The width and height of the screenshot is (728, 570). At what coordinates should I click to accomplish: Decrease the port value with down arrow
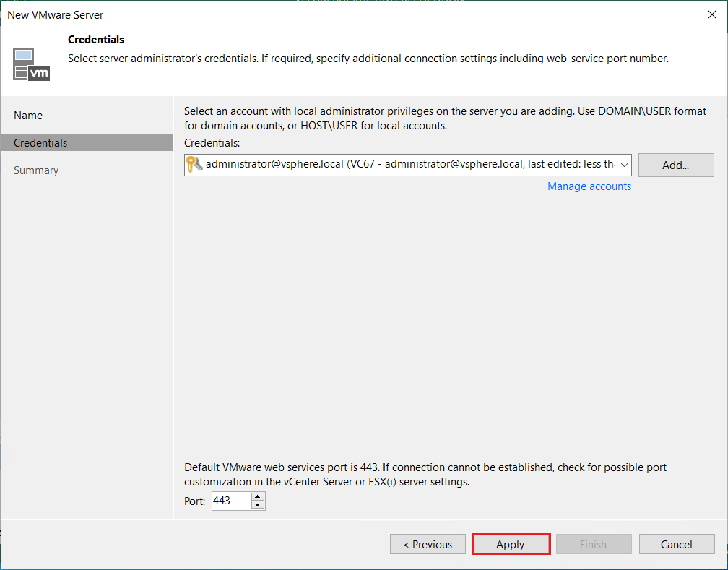click(258, 505)
